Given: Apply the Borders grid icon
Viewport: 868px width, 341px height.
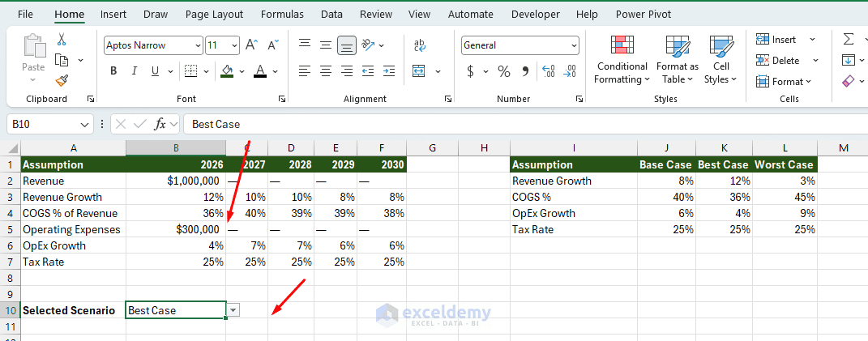Looking at the screenshot, I should [x=191, y=70].
